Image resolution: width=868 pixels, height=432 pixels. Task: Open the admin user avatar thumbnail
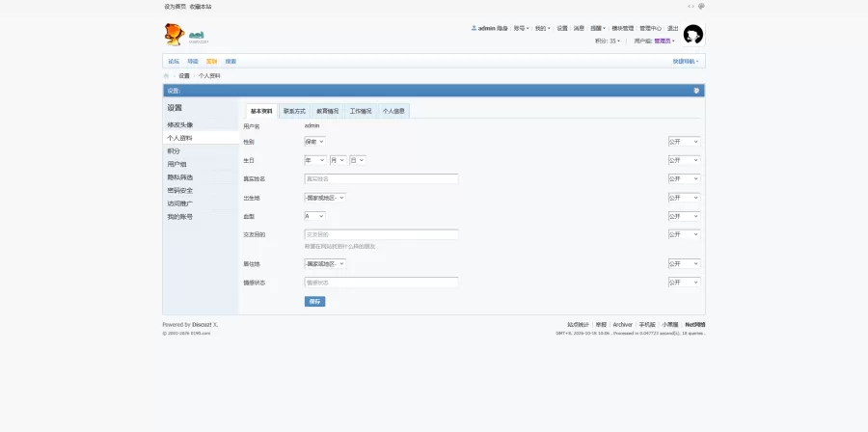(x=693, y=35)
